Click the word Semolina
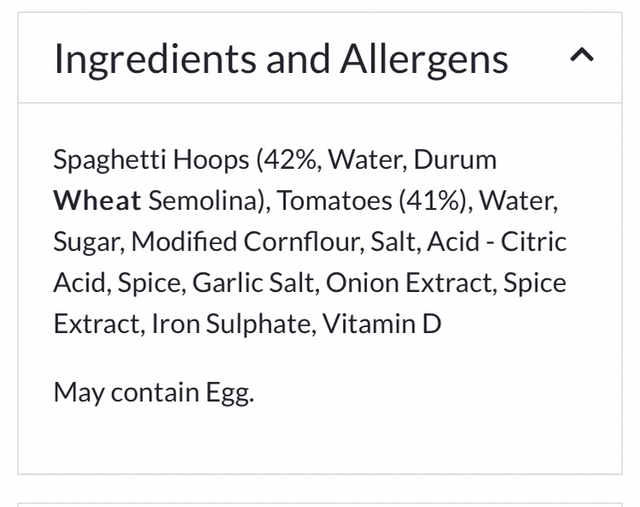This screenshot has width=640, height=507. pyautogui.click(x=207, y=201)
